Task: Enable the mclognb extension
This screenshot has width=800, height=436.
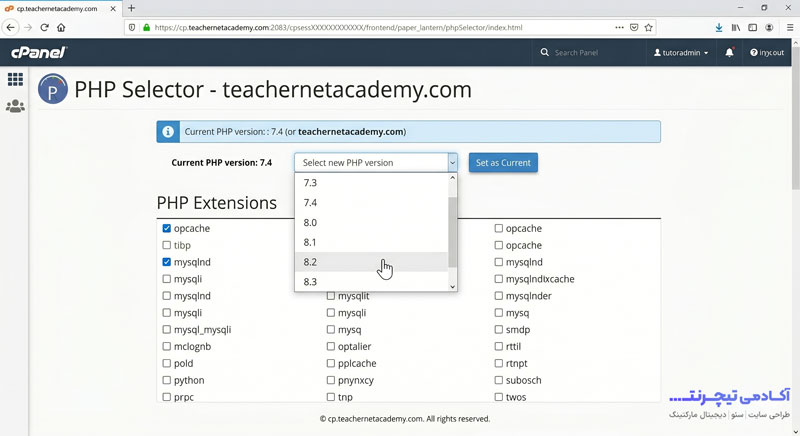Action: (166, 346)
